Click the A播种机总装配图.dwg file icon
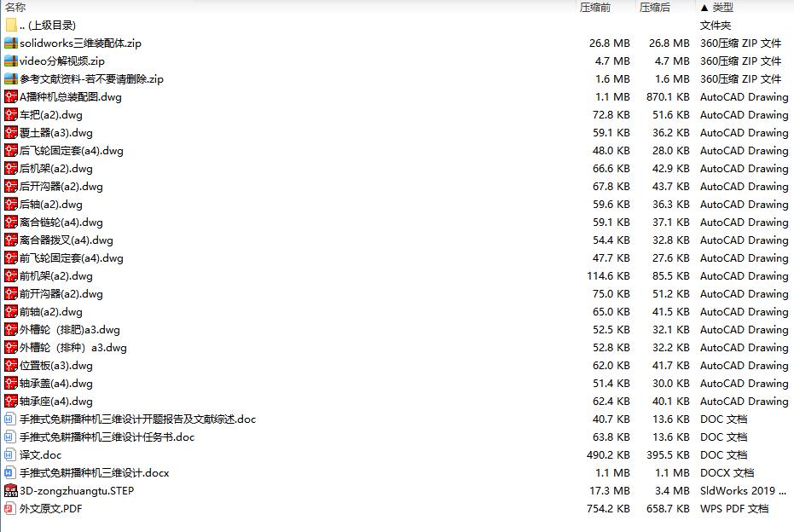This screenshot has height=532, width=794. click(11, 96)
